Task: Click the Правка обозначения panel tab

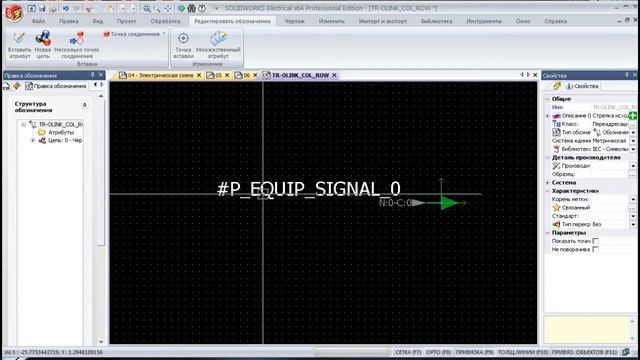Action: point(56,86)
